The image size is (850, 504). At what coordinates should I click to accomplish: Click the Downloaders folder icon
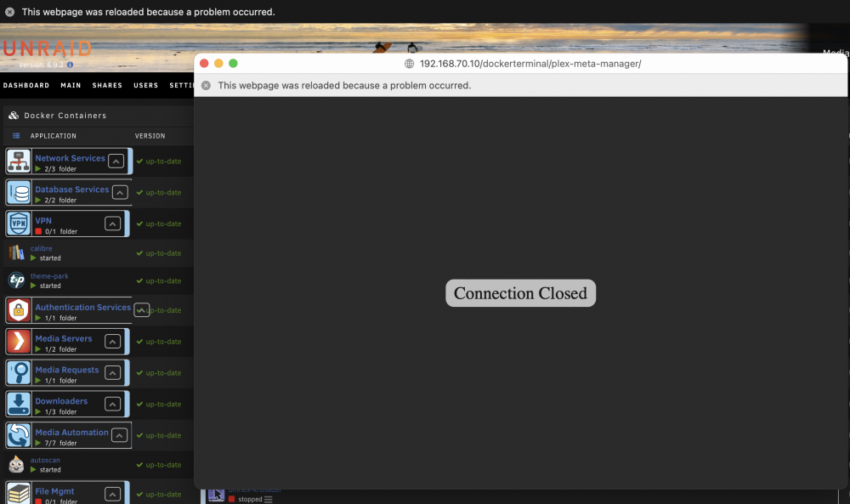[x=19, y=405]
